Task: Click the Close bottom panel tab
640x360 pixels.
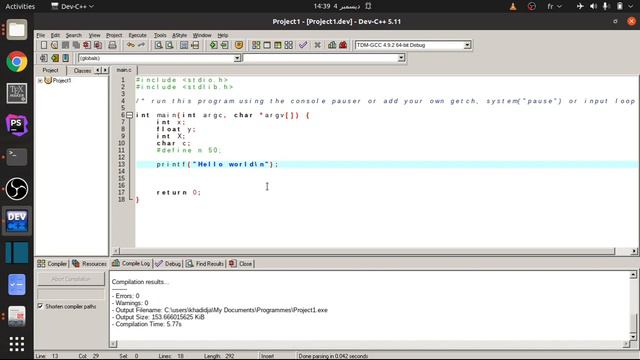Action: point(241,264)
